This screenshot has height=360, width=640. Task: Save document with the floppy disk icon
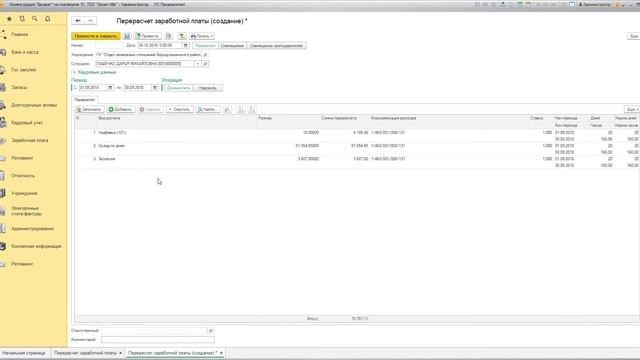127,36
